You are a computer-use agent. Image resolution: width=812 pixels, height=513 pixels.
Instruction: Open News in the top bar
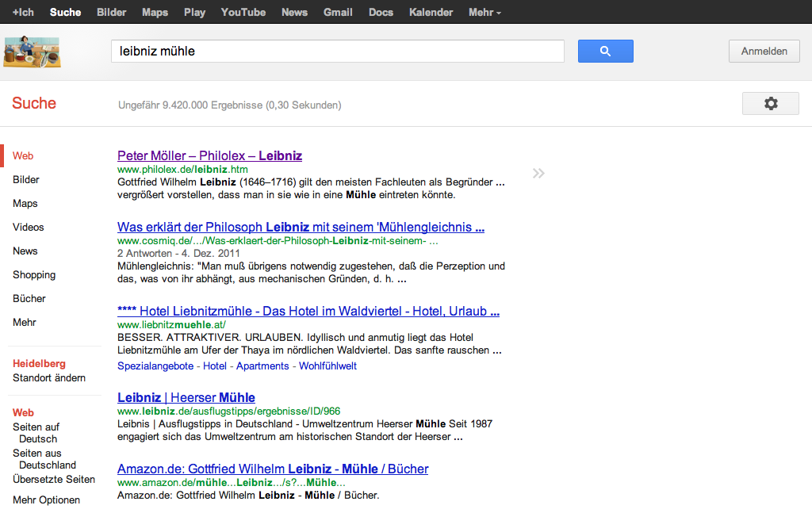point(295,13)
